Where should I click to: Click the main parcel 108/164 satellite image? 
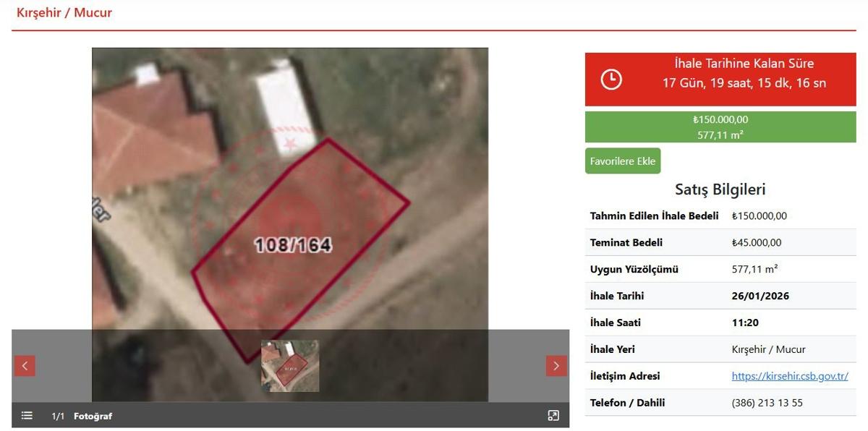[290, 189]
